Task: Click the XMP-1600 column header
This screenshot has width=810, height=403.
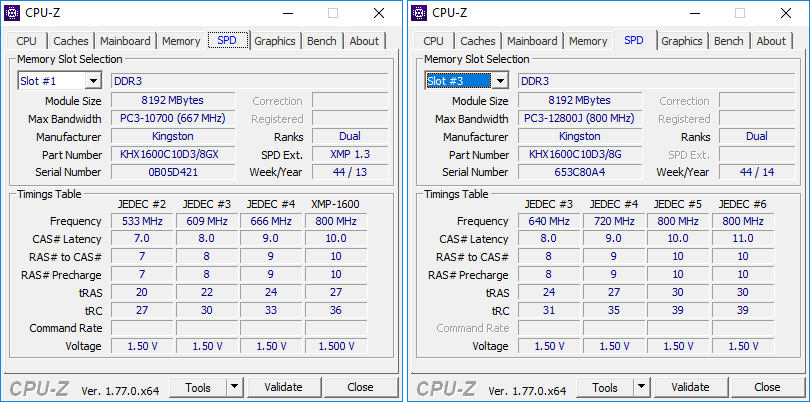Action: [336, 204]
